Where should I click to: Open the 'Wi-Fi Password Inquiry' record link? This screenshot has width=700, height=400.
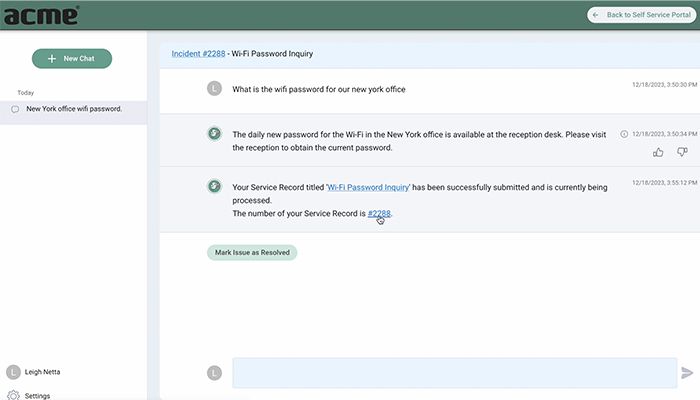point(368,187)
